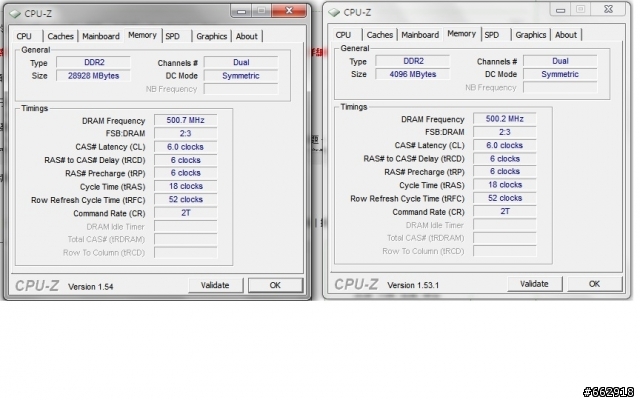Image resolution: width=640 pixels, height=400 pixels.
Task: Open About tab in left CPU-Z window
Action: [x=247, y=36]
